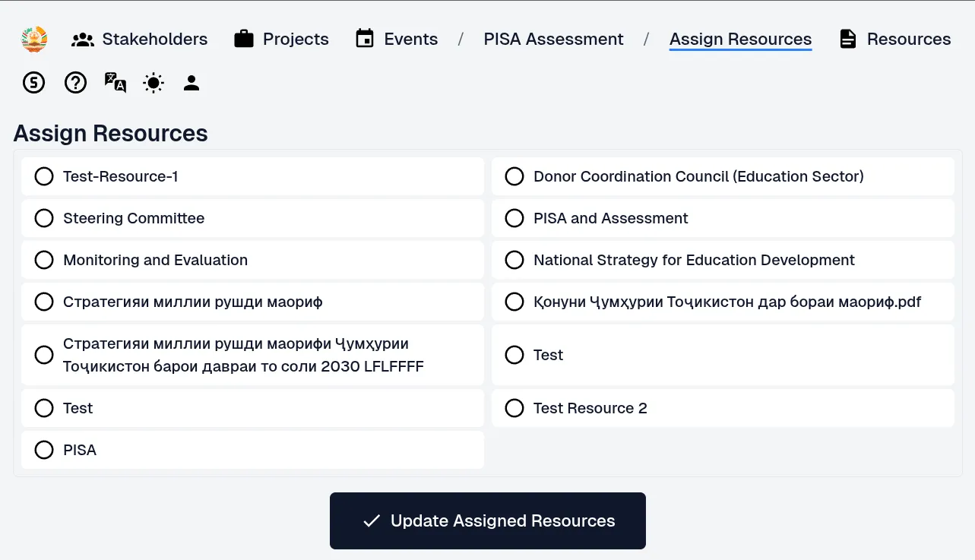This screenshot has height=560, width=975.
Task: Select the Test-Resource-1 radio button
Action: point(44,176)
